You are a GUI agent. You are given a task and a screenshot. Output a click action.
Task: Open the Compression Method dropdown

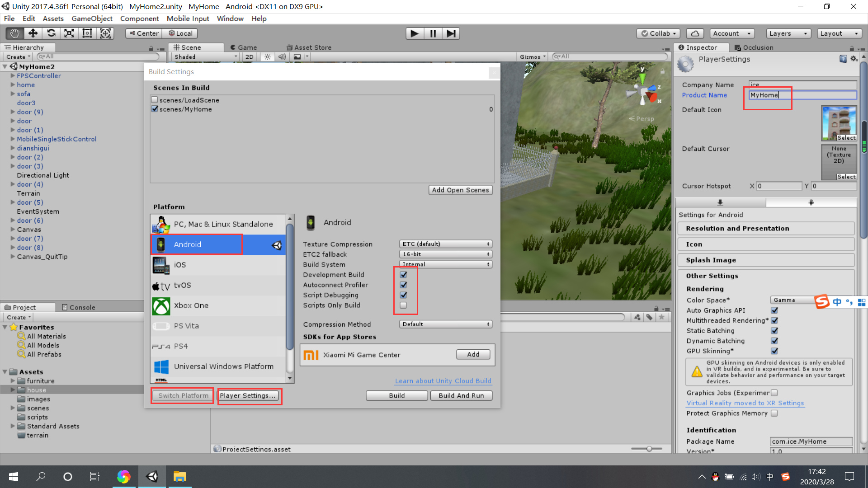pos(445,324)
